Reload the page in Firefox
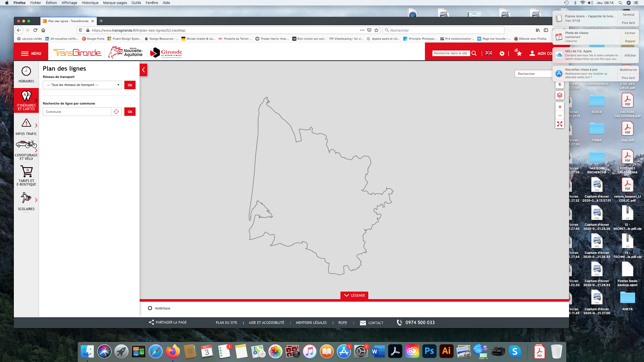Image resolution: width=644 pixels, height=362 pixels. point(35,30)
